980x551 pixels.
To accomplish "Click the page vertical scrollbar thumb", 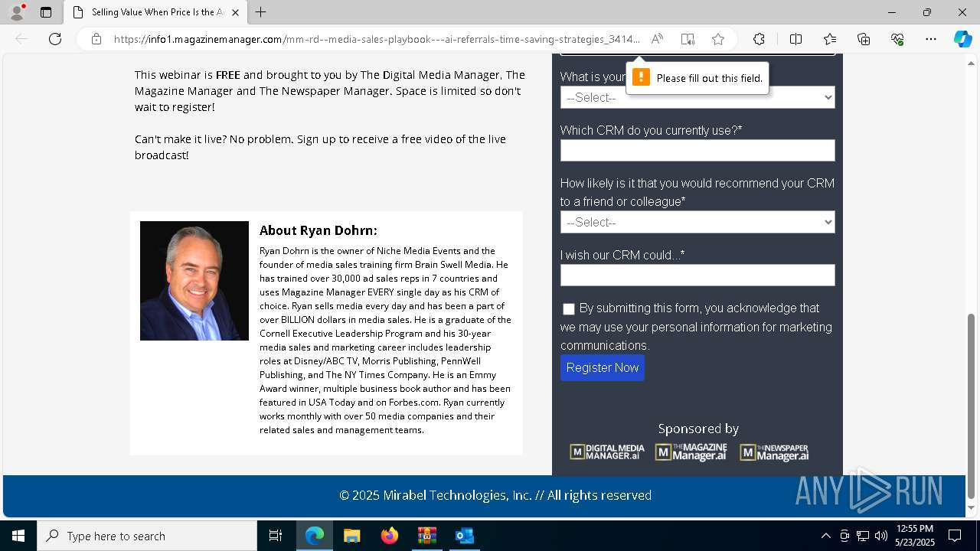I will [972, 406].
